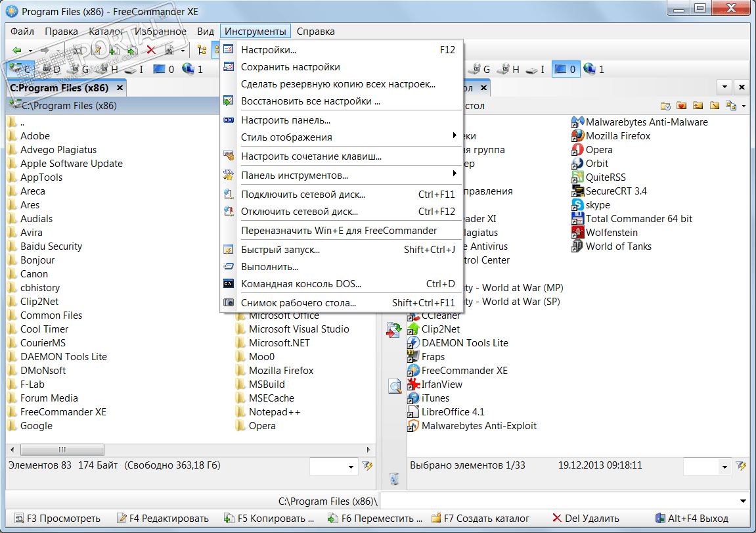Choose Настроить сочетание клавиш entry
This screenshot has width=756, height=533.
(x=342, y=156)
